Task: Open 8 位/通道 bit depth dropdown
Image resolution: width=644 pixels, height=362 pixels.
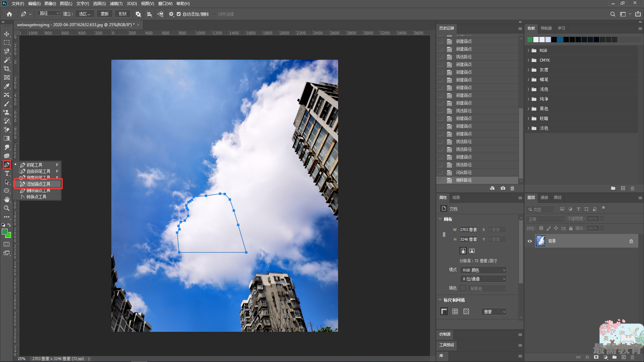Action: pyautogui.click(x=483, y=279)
